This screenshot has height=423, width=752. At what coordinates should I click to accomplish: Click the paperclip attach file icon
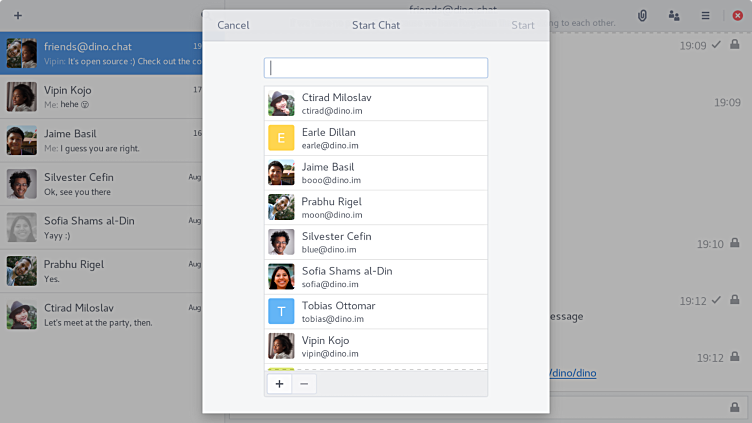(643, 16)
